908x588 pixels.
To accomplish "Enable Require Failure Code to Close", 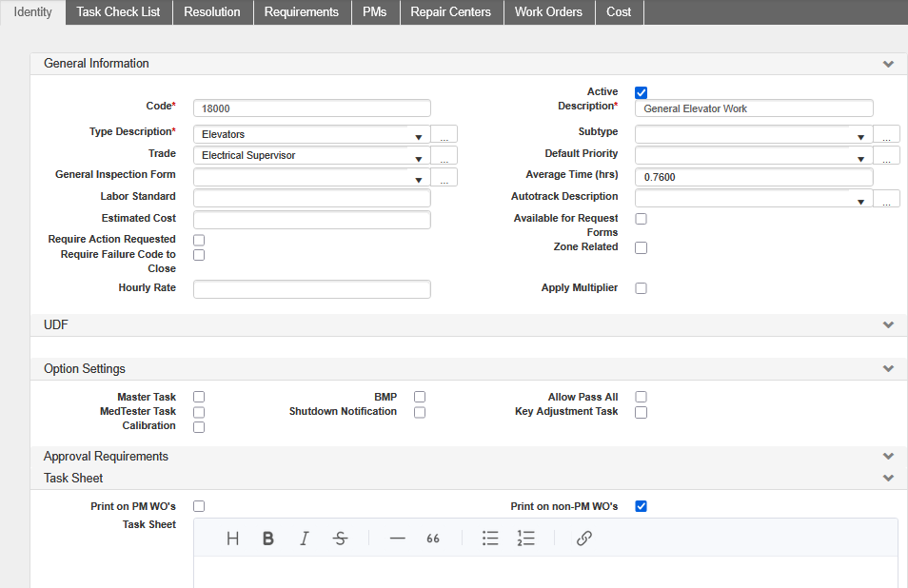I will pos(199,255).
